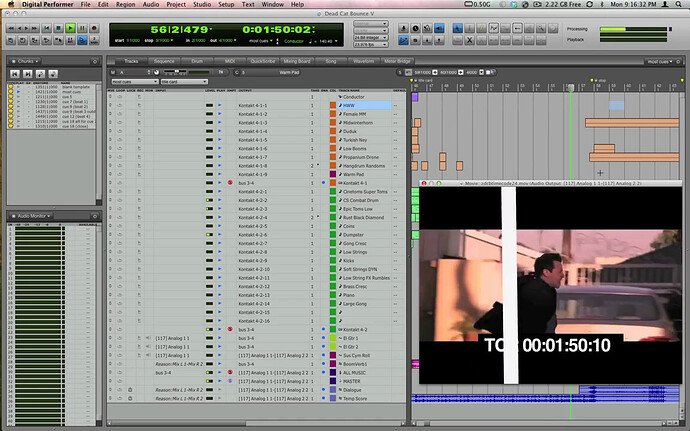Viewport: 690px width, 431px height.
Task: Open the Meter Bridge tab
Action: (x=397, y=61)
